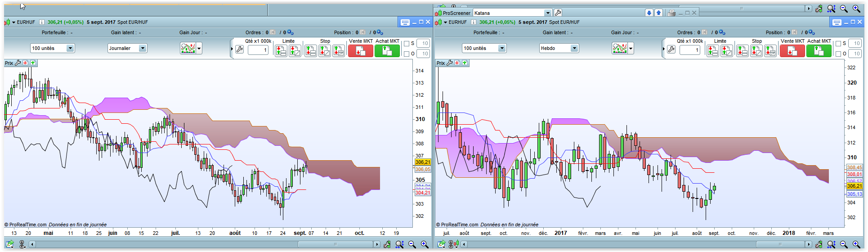Screen dimensions: 868x252
Task: Click Achat MKT buy button in the left chart
Action: coord(387,51)
